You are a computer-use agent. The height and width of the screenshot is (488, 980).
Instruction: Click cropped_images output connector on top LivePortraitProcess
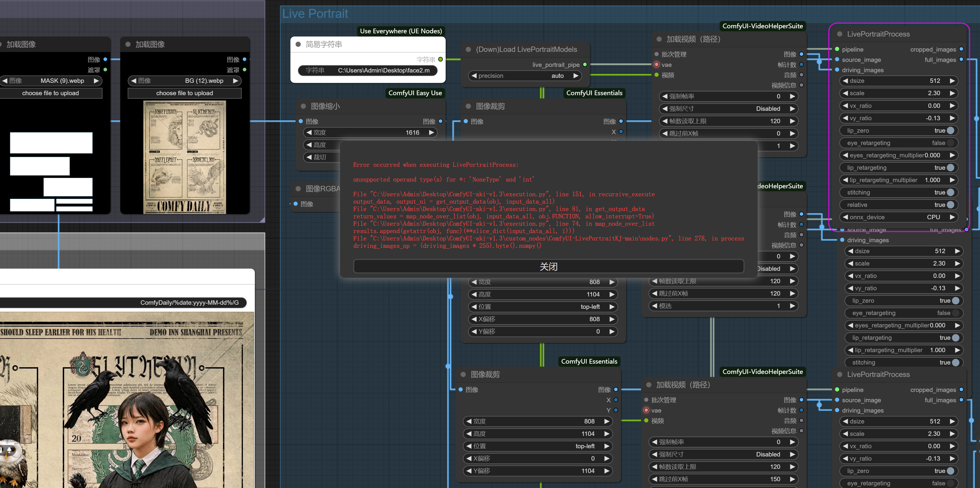click(x=961, y=49)
